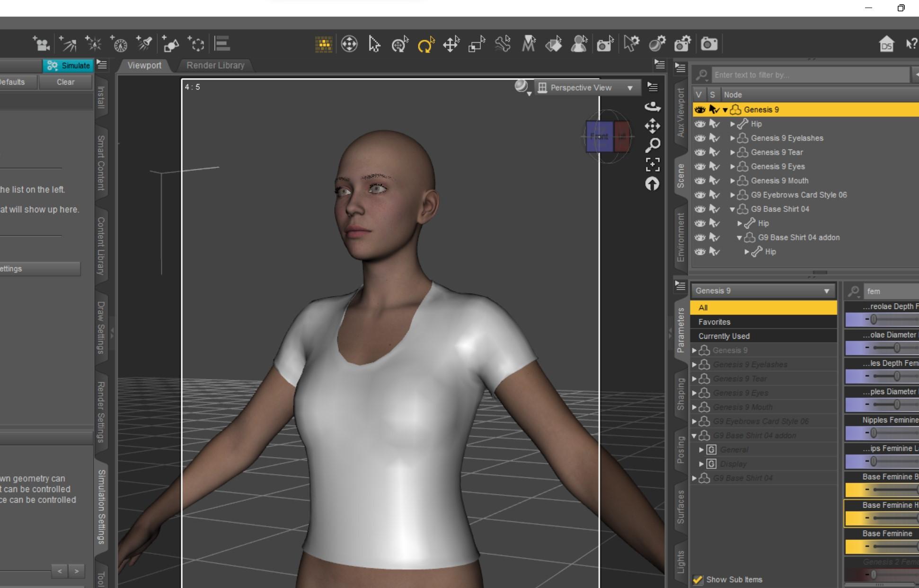This screenshot has height=588, width=919.
Task: Click the Clear button
Action: (65, 82)
